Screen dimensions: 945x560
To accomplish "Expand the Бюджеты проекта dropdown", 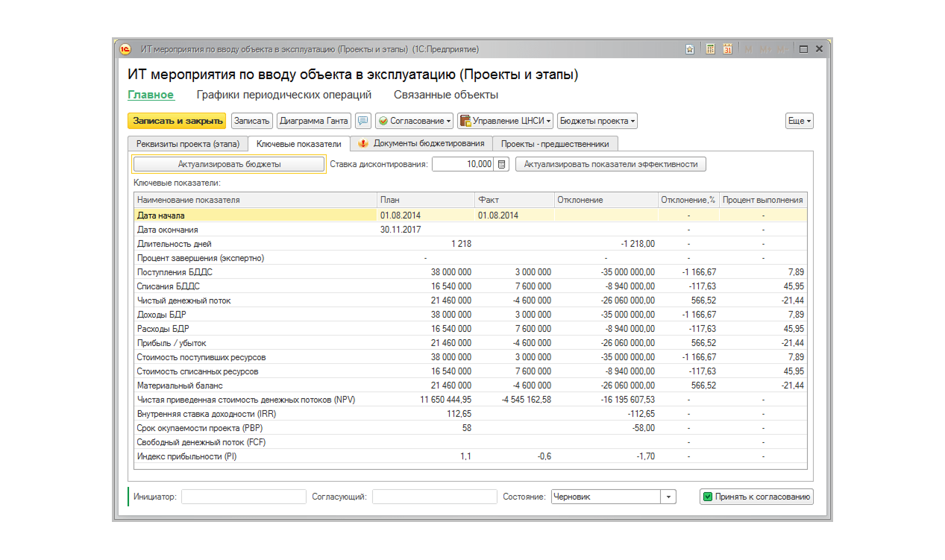I will 597,121.
